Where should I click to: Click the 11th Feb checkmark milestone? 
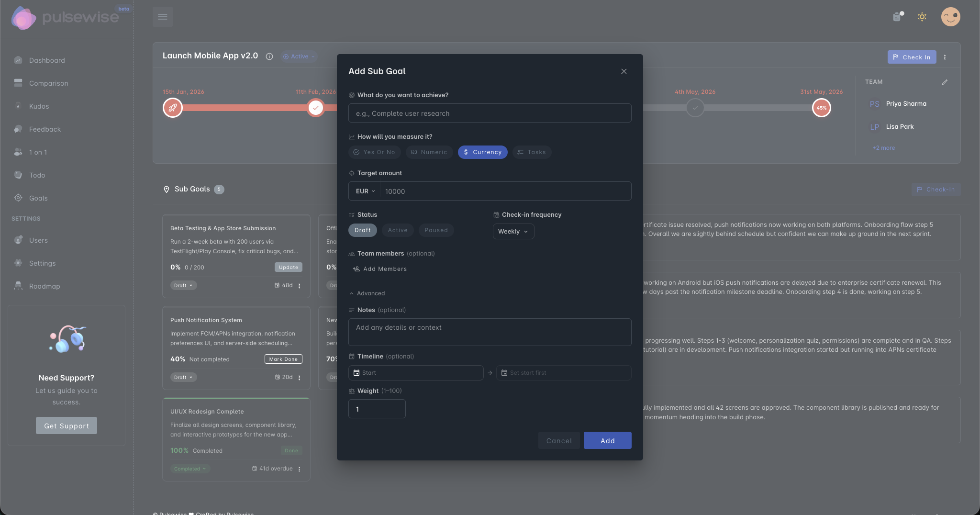(x=315, y=108)
